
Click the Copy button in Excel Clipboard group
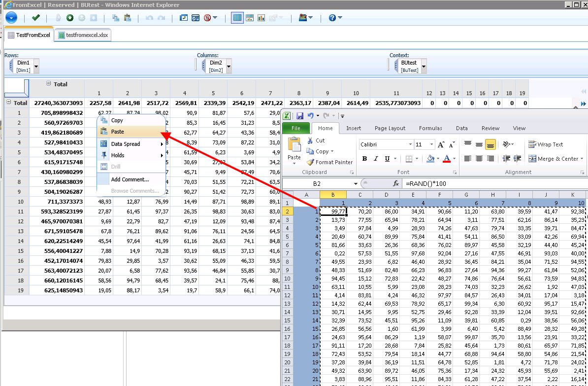click(x=318, y=151)
